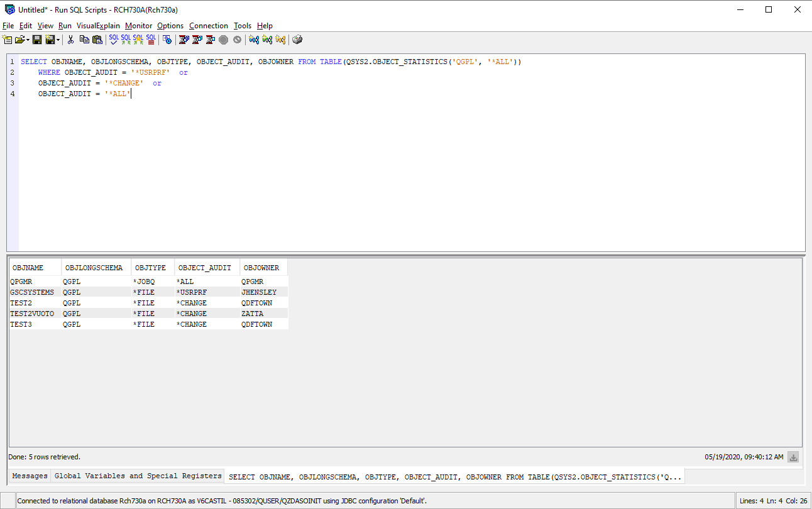Image resolution: width=812 pixels, height=509 pixels.
Task: Open the Help menu
Action: [265, 26]
